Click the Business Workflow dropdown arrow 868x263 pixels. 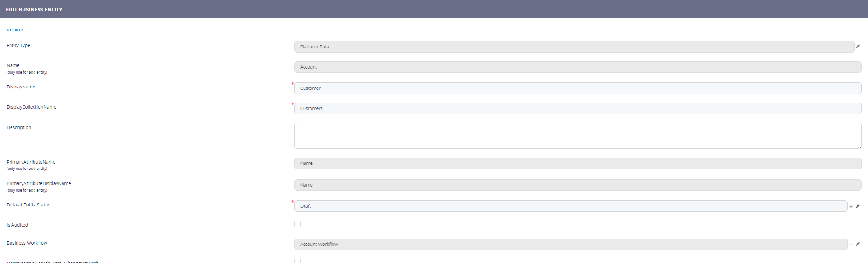pyautogui.click(x=851, y=245)
